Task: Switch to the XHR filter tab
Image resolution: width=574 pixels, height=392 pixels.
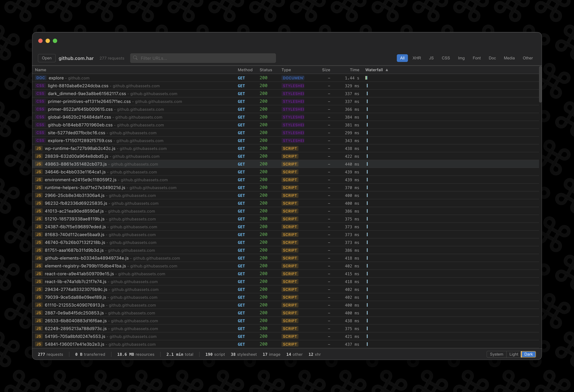Action: click(x=417, y=58)
